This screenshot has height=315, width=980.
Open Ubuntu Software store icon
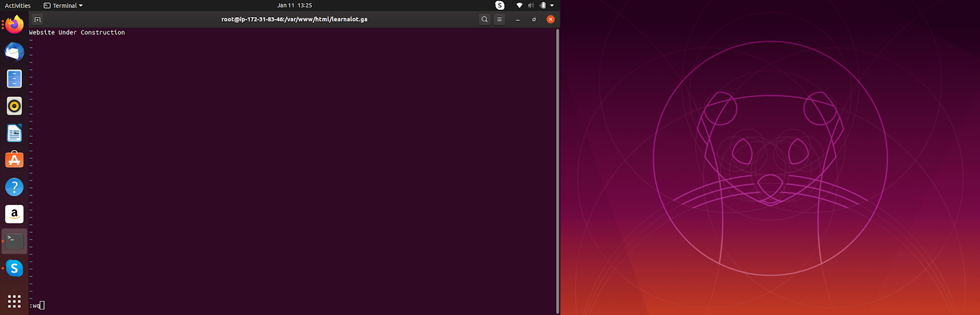point(15,160)
